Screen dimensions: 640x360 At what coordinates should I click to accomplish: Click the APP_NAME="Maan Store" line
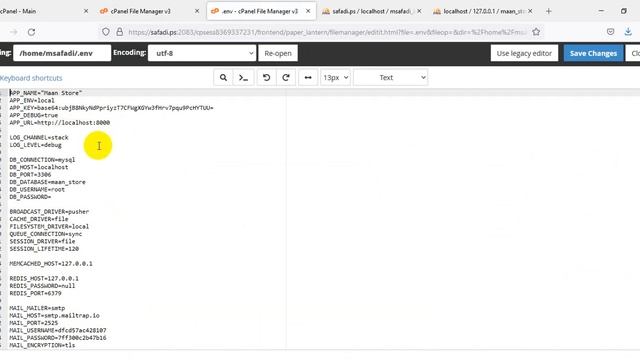click(46, 93)
